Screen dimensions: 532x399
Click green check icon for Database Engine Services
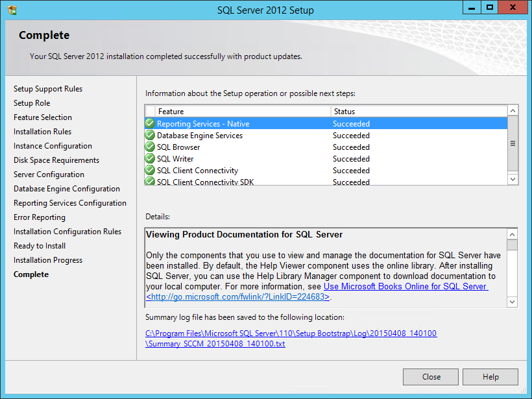tap(150, 136)
